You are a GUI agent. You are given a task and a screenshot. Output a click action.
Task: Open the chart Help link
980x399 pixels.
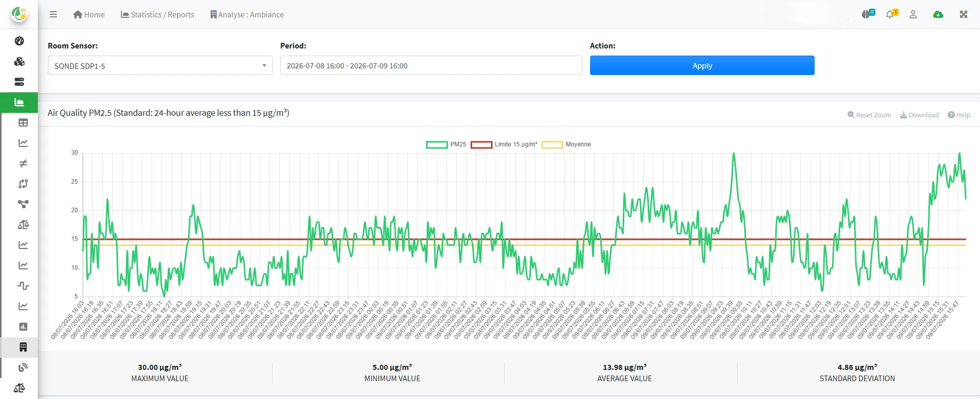pos(959,115)
